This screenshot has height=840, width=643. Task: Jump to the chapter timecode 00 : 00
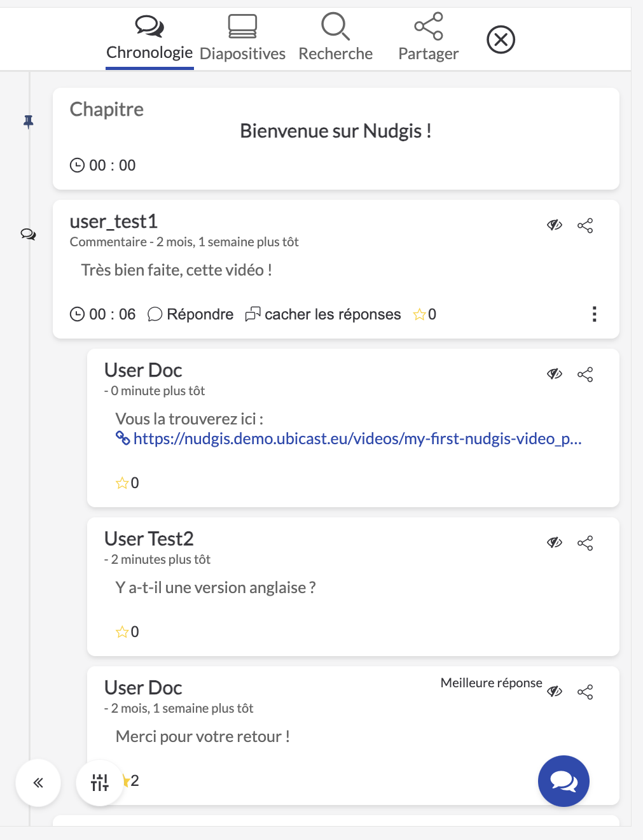[102, 165]
